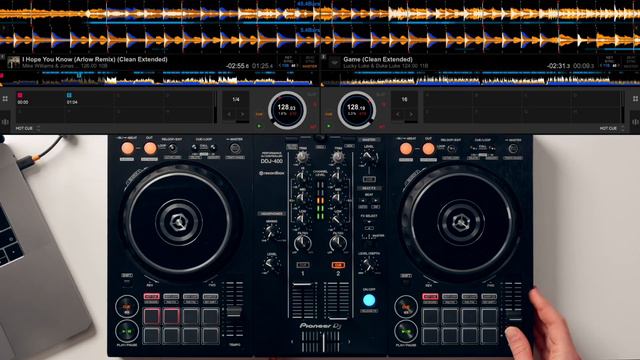The width and height of the screenshot is (640, 360).
Task: Click the right deck BEAT SYNC hardware button
Action: click(x=513, y=149)
